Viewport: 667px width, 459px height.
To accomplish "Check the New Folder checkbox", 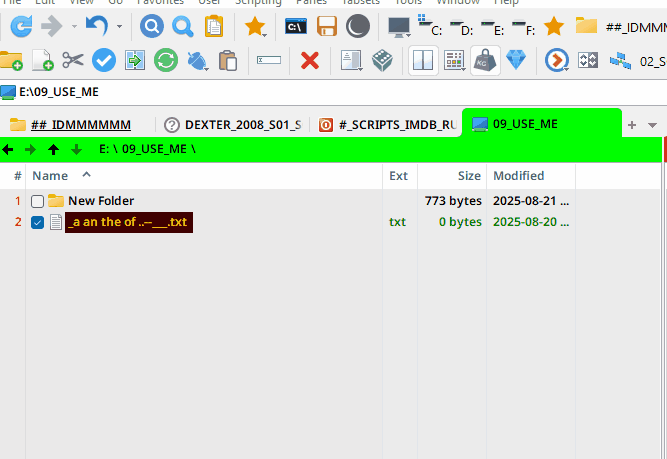I will (37, 201).
